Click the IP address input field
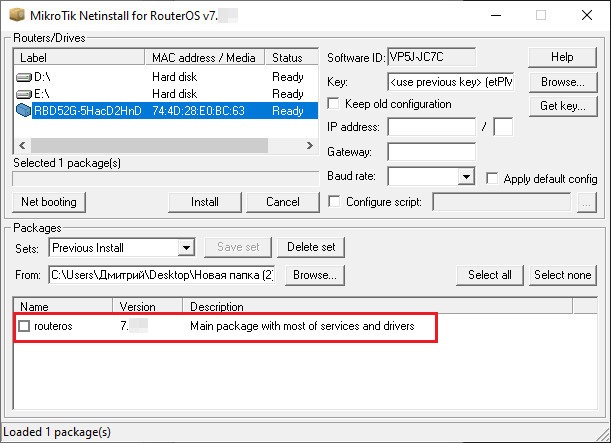Viewport: 611px width, 443px height. point(431,127)
